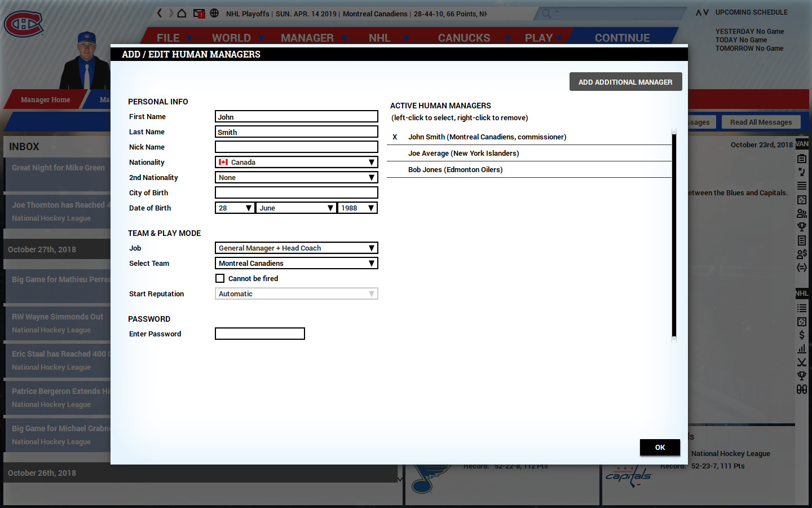Click the ADD ADDITIONAL MANAGER button

pyautogui.click(x=625, y=81)
